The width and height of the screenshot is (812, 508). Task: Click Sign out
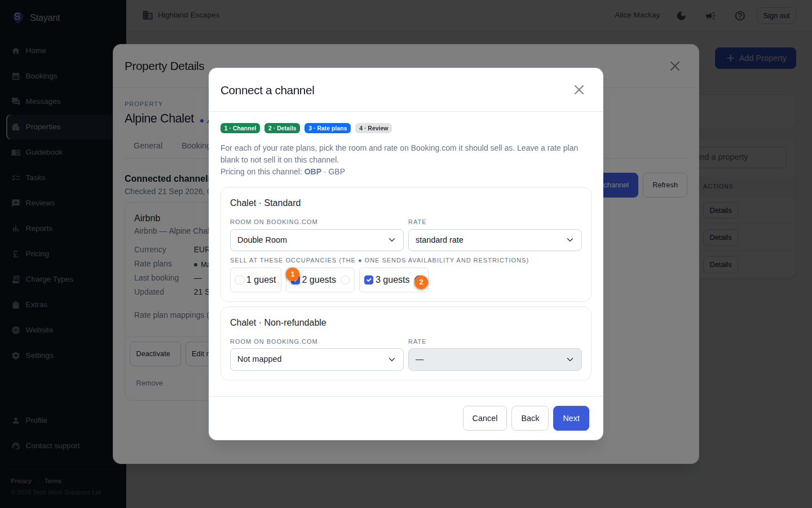[776, 16]
